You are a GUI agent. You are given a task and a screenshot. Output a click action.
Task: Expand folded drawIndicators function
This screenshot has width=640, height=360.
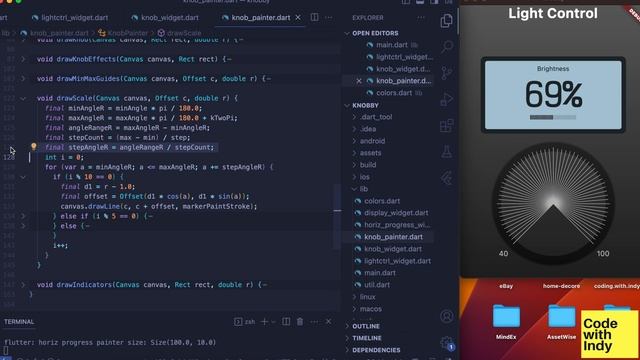(x=23, y=285)
